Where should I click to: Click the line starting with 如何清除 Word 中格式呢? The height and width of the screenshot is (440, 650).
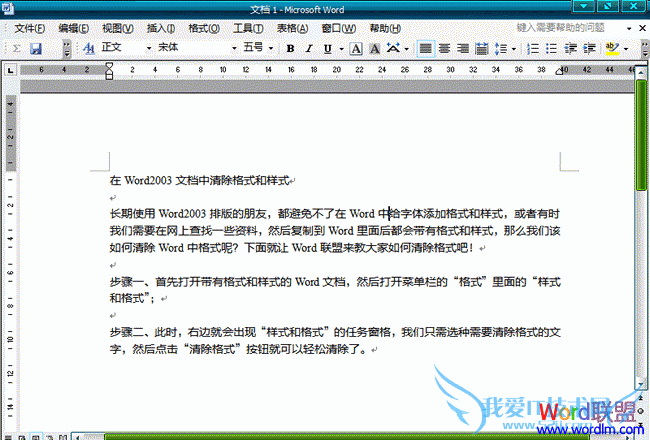tap(292, 248)
